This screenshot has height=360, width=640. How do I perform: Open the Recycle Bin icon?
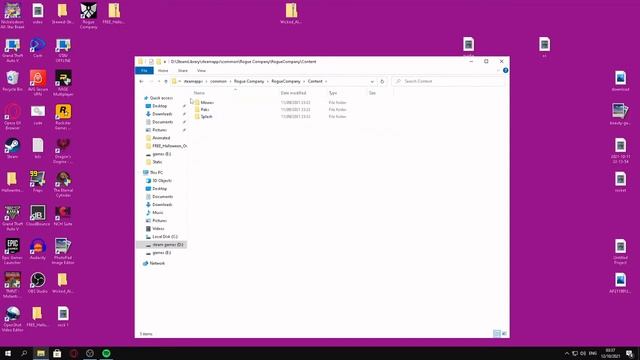click(x=12, y=81)
